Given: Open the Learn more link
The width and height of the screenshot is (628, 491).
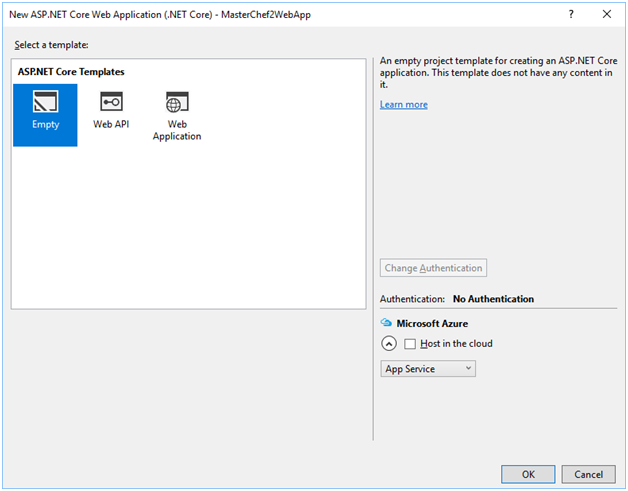Looking at the screenshot, I should (404, 105).
